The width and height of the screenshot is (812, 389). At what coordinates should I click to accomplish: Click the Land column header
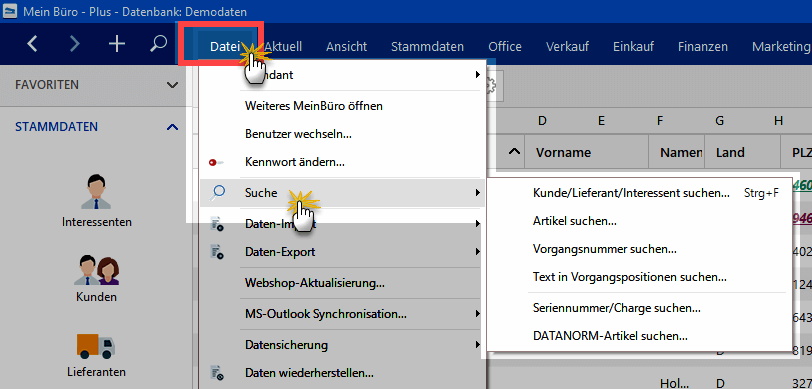742,152
